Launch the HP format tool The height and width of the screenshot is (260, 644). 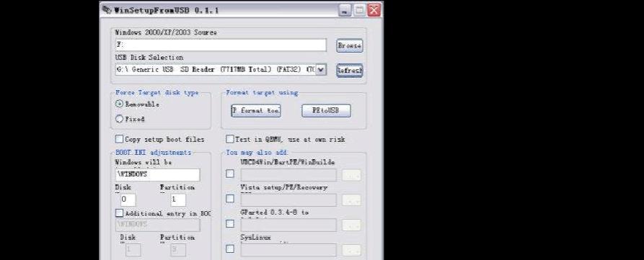pyautogui.click(x=256, y=111)
